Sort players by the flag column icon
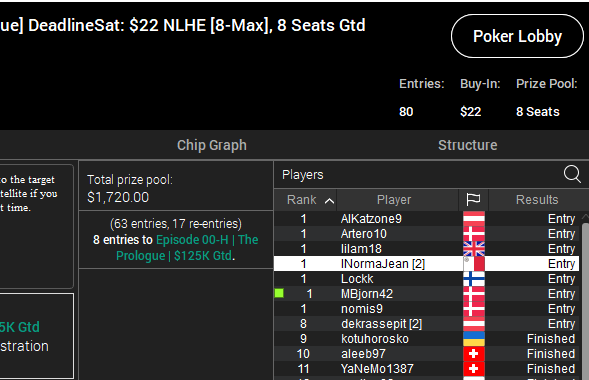The height and width of the screenshot is (380, 589). click(x=473, y=200)
